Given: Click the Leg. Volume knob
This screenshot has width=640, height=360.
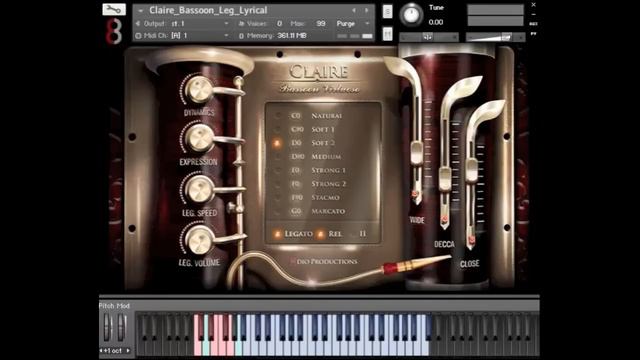Looking at the screenshot, I should (200, 239).
